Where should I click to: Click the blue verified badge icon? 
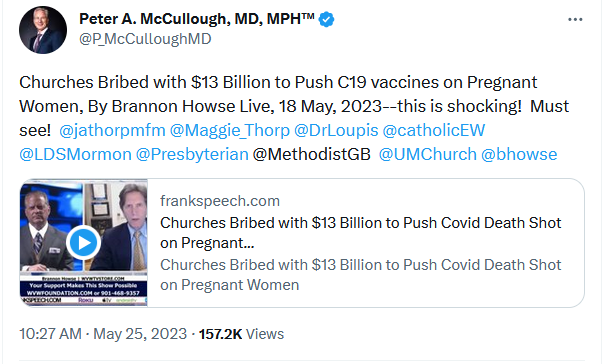[x=326, y=19]
